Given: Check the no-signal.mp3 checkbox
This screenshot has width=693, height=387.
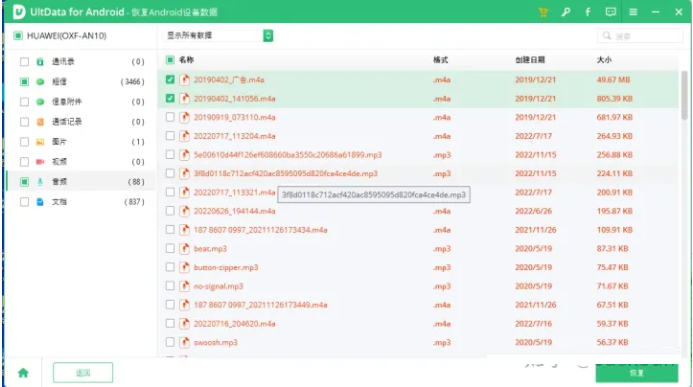Looking at the screenshot, I should (x=170, y=286).
